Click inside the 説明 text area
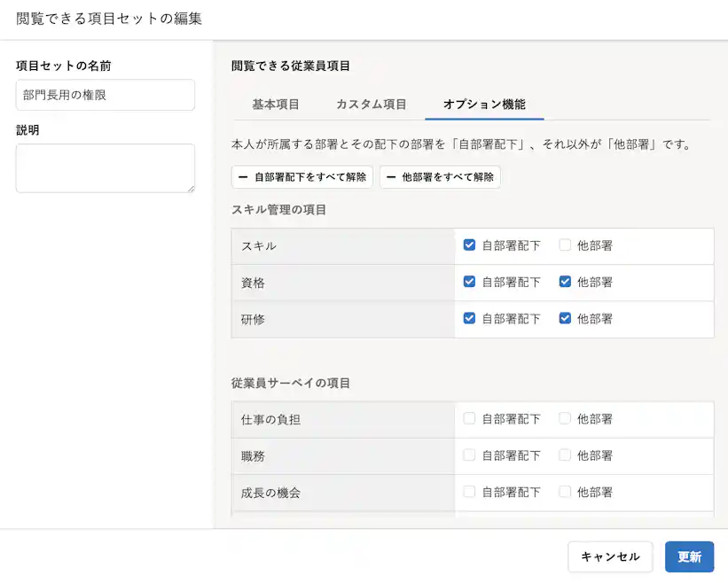This screenshot has width=728, height=583. tap(105, 167)
